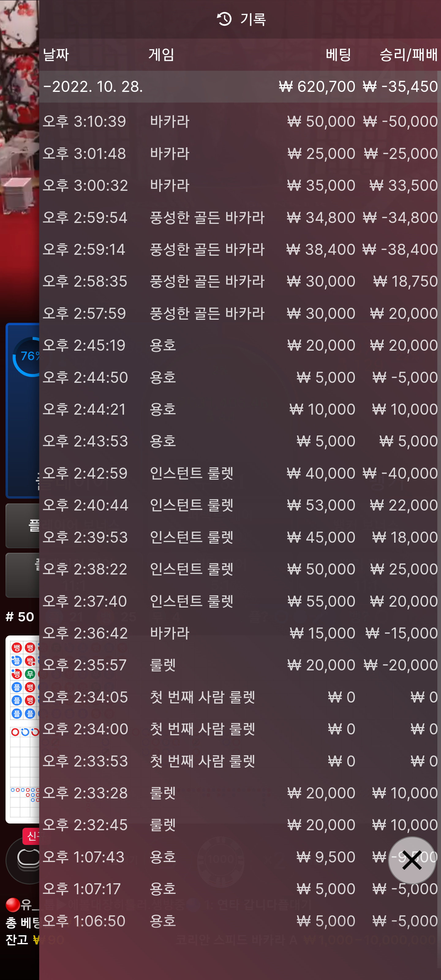The height and width of the screenshot is (980, 441).
Task: Click the baccarat roadmap scoreboard thumbnail
Action: coord(22,729)
